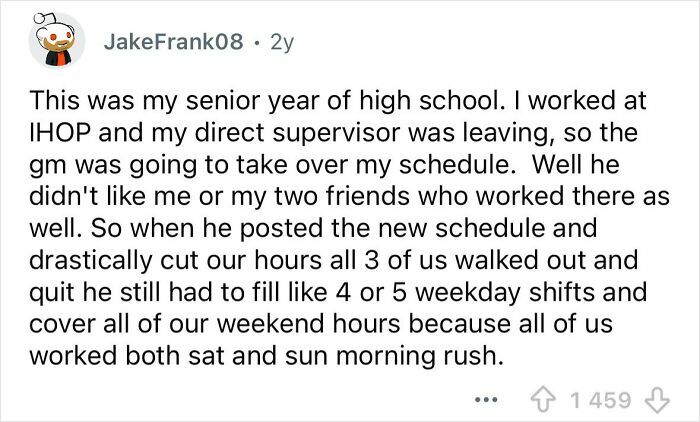Click the word IHOP in the comment
Image resolution: width=700 pixels, height=422 pixels.
pos(53,130)
